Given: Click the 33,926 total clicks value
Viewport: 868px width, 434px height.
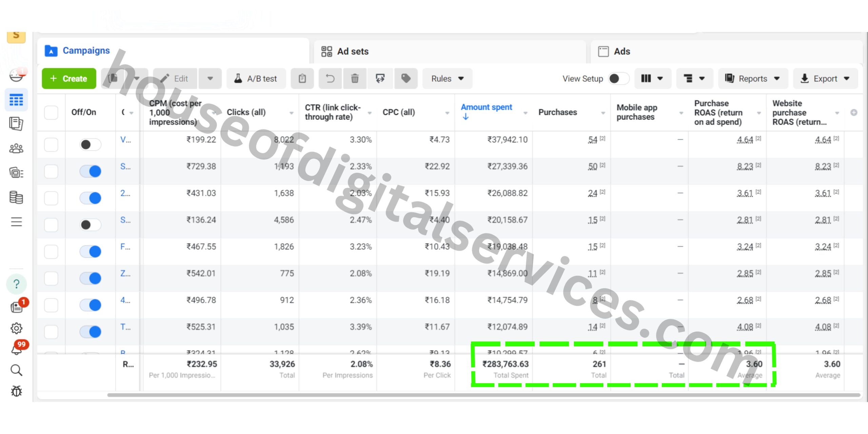Looking at the screenshot, I should 282,364.
